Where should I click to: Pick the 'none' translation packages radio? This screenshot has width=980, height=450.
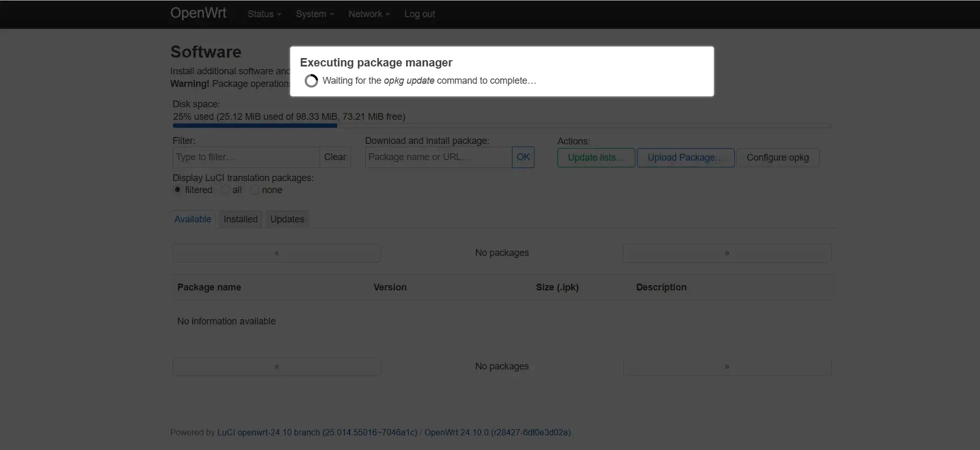(255, 190)
